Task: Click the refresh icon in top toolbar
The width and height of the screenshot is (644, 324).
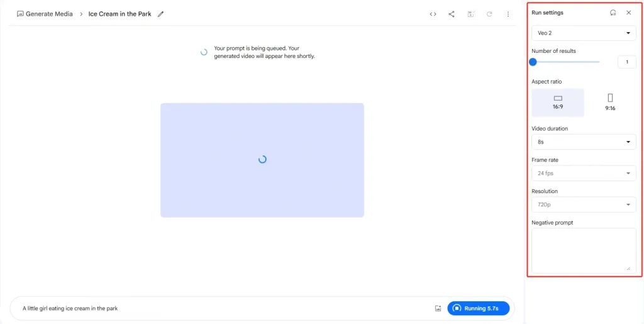Action: 489,14
